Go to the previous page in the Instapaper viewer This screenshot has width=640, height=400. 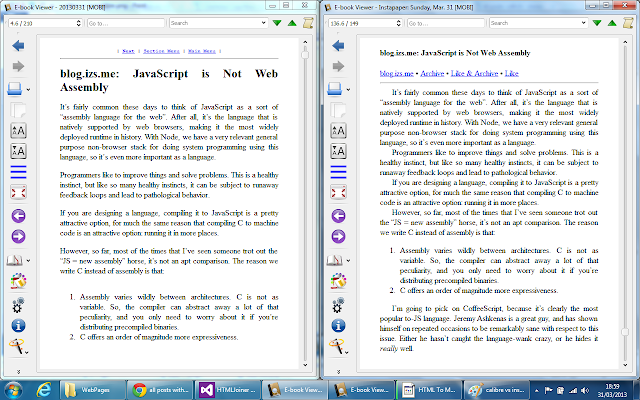(x=338, y=216)
